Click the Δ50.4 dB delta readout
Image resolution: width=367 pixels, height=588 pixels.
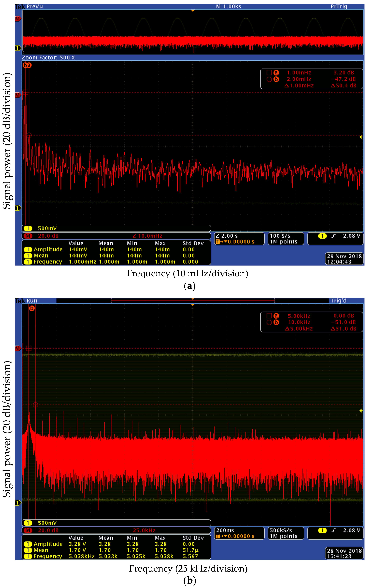coord(344,86)
